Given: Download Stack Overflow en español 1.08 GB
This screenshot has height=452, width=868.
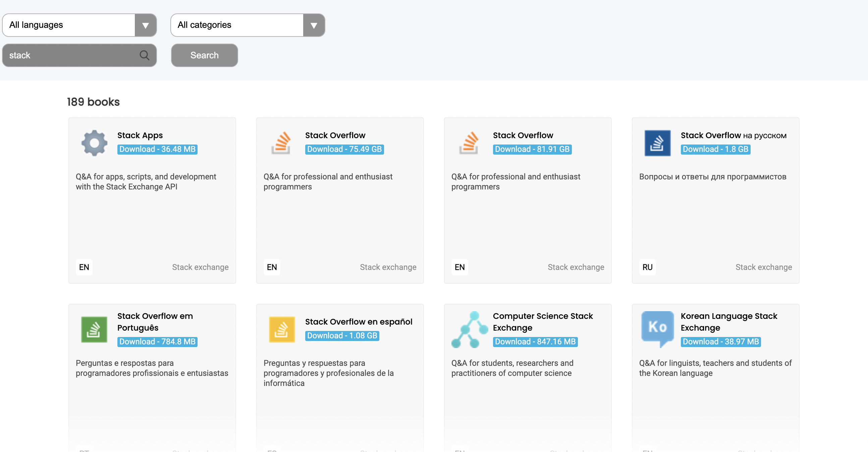Looking at the screenshot, I should (342, 335).
